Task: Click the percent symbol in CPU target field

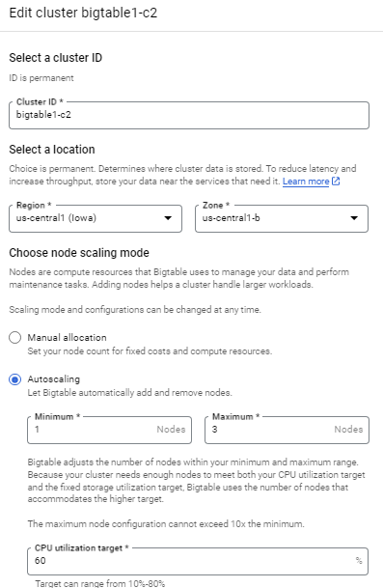Action: (359, 561)
